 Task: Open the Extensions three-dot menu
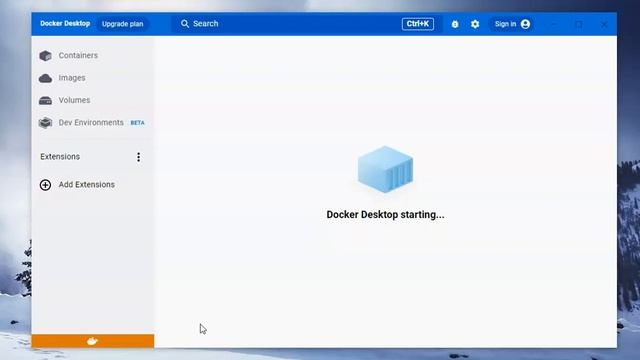tap(138, 157)
